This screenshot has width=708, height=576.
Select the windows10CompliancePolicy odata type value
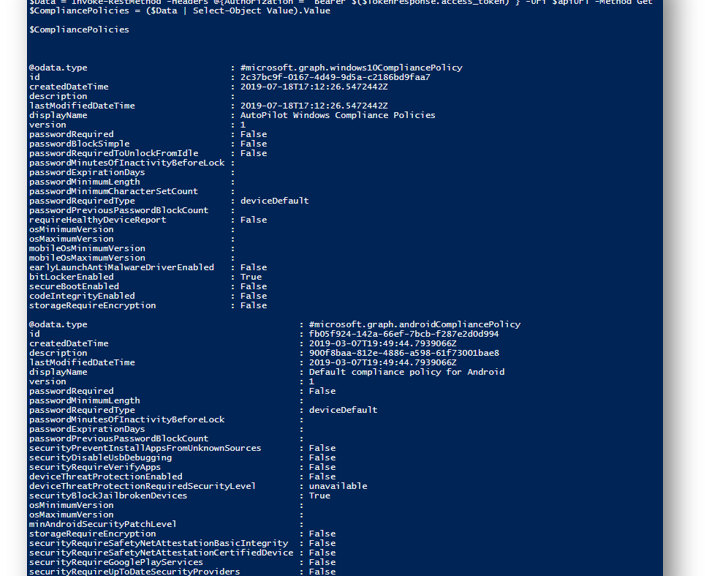[351, 68]
